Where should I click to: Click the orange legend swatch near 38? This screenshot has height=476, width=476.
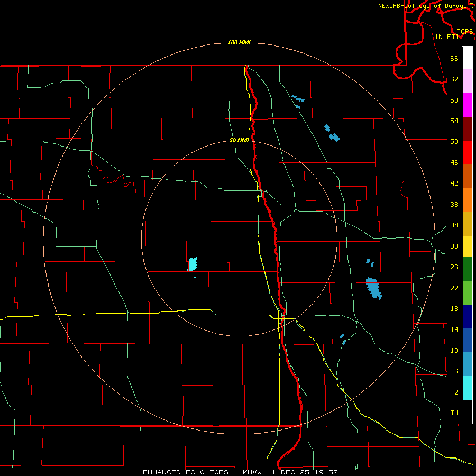[467, 200]
